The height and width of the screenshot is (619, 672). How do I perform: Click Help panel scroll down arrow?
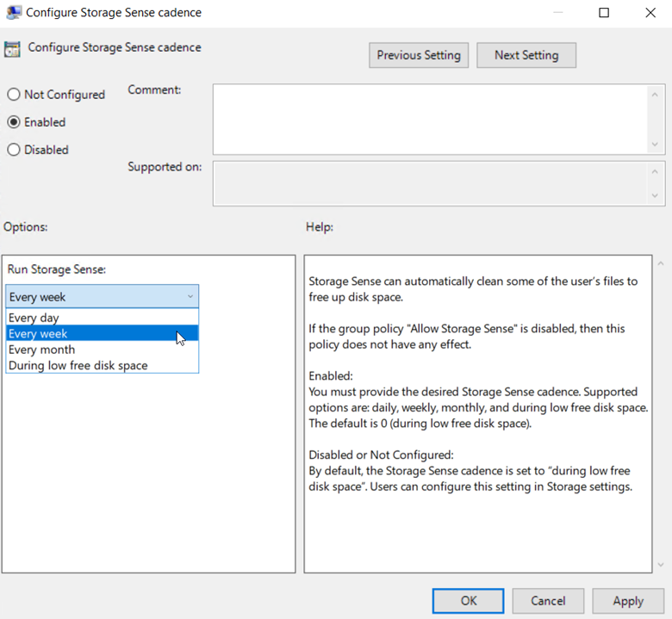[x=661, y=565]
